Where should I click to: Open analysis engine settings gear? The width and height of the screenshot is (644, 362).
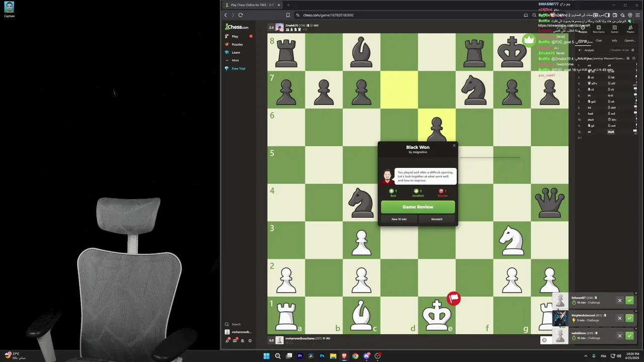pos(632,50)
